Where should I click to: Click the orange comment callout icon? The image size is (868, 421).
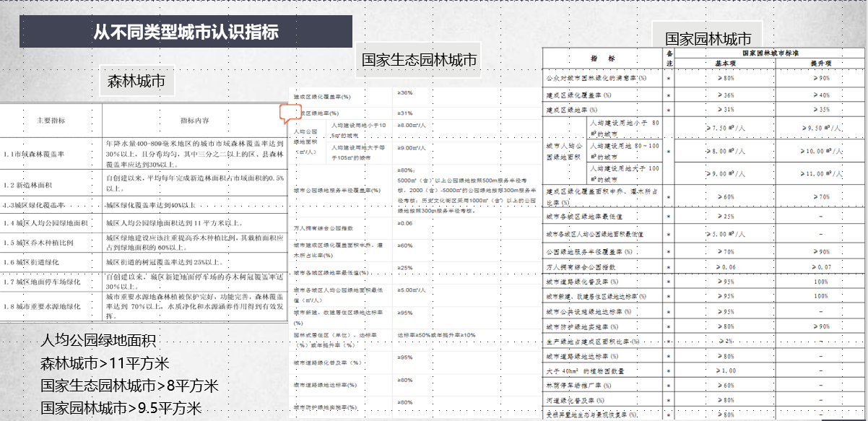click(291, 112)
